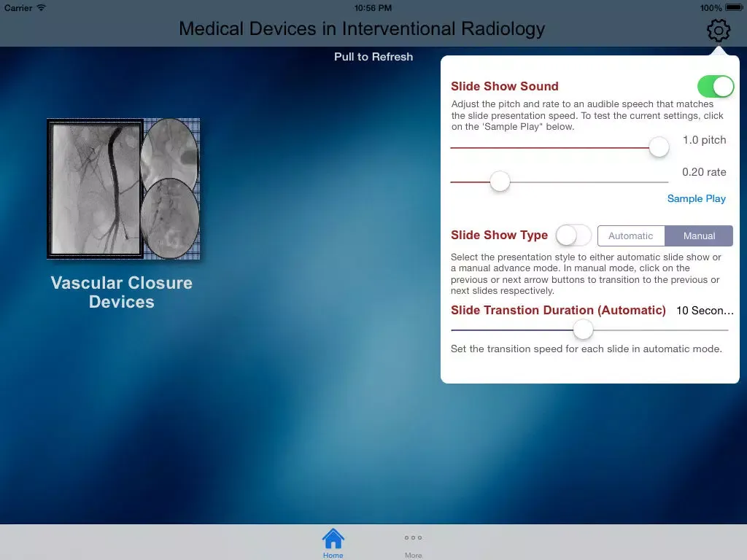
Task: Tap the 10 Secon... duration value
Action: [705, 311]
